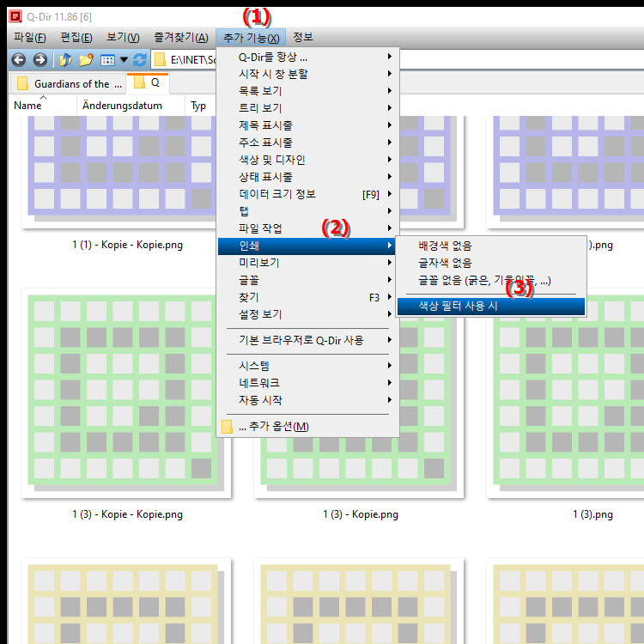Click file name 1 (3) - Kopie.png
The width and height of the screenshot is (644, 644).
pyautogui.click(x=361, y=514)
